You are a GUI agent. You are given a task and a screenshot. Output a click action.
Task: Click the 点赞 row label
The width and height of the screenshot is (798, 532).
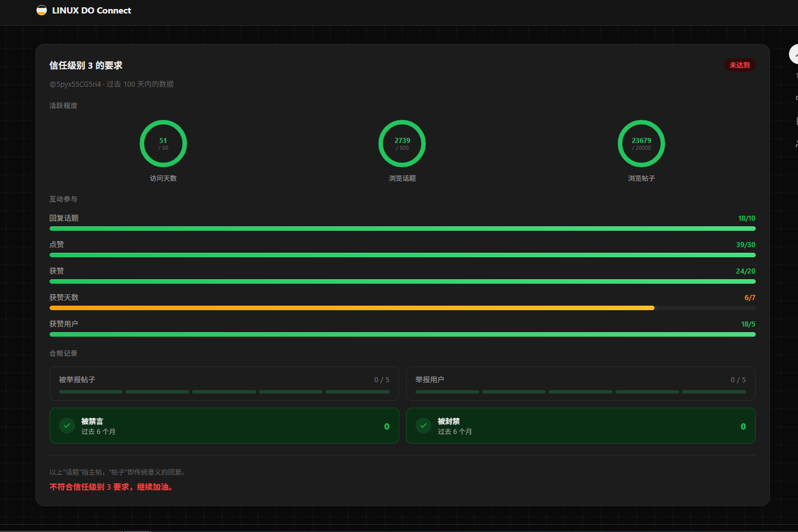57,245
